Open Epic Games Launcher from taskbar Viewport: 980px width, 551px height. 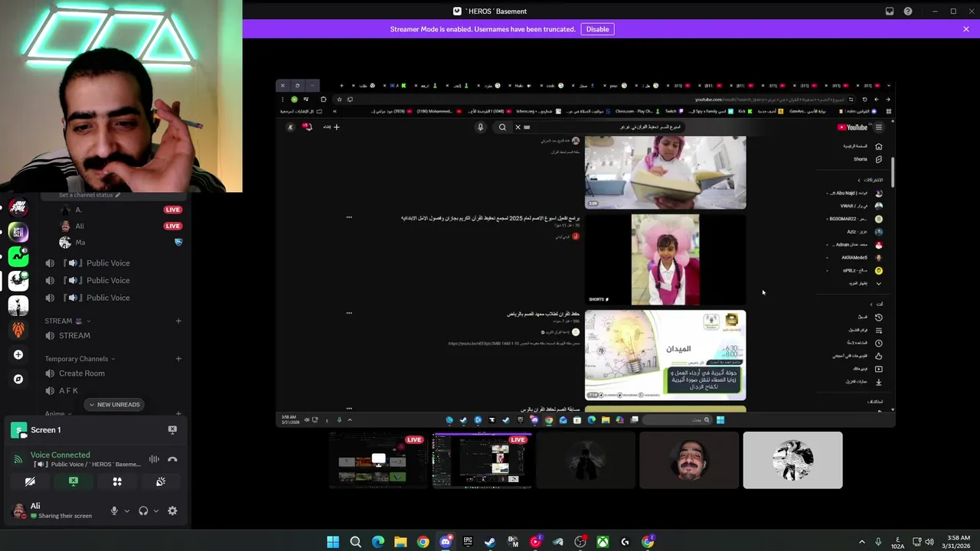click(468, 542)
